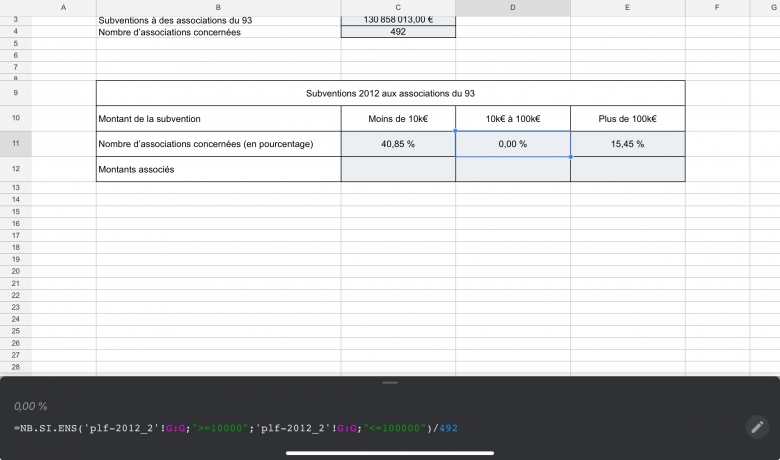Image resolution: width=780 pixels, height=460 pixels.
Task: Select cell with 130 858 013,00 € value
Action: click(x=398, y=20)
